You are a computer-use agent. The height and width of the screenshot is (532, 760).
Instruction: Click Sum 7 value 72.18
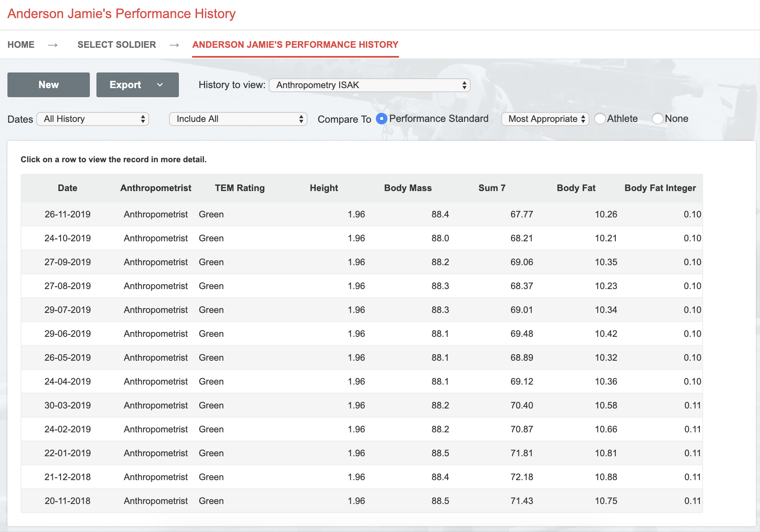522,477
